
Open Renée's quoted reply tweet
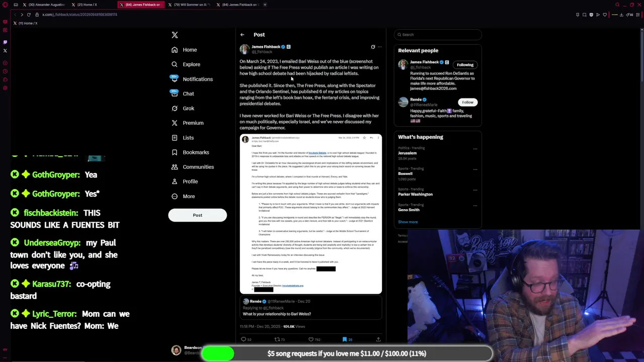[x=311, y=308]
